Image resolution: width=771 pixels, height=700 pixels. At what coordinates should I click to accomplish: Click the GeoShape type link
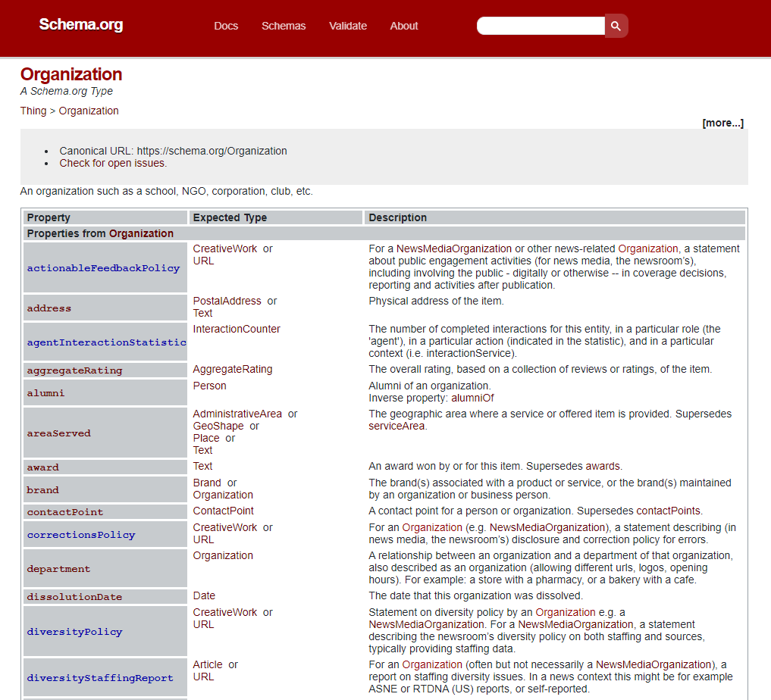click(x=218, y=426)
